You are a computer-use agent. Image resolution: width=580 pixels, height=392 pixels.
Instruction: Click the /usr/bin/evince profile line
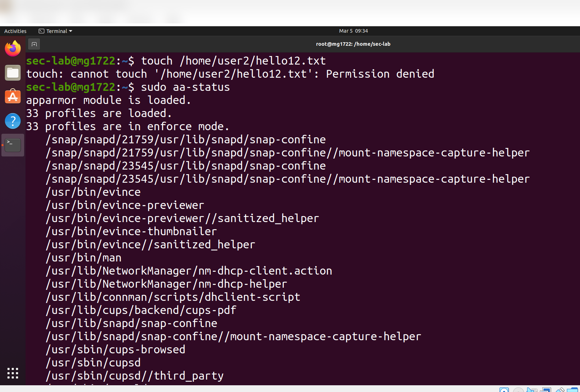[x=93, y=192]
